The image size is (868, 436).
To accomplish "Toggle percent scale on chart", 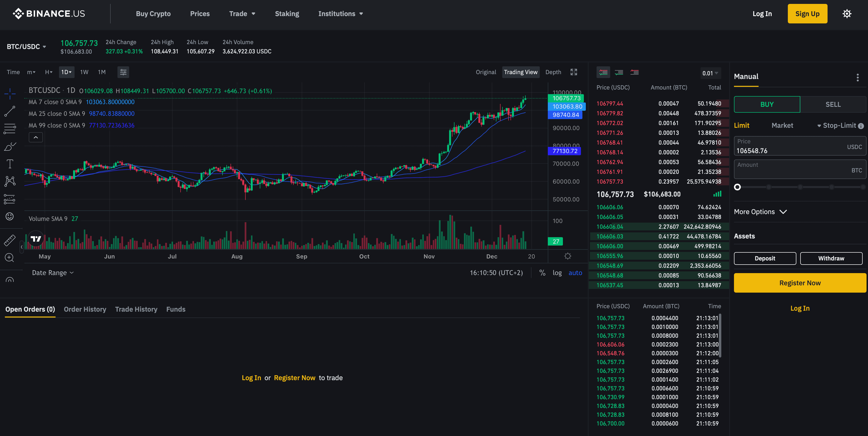I will (x=542, y=273).
